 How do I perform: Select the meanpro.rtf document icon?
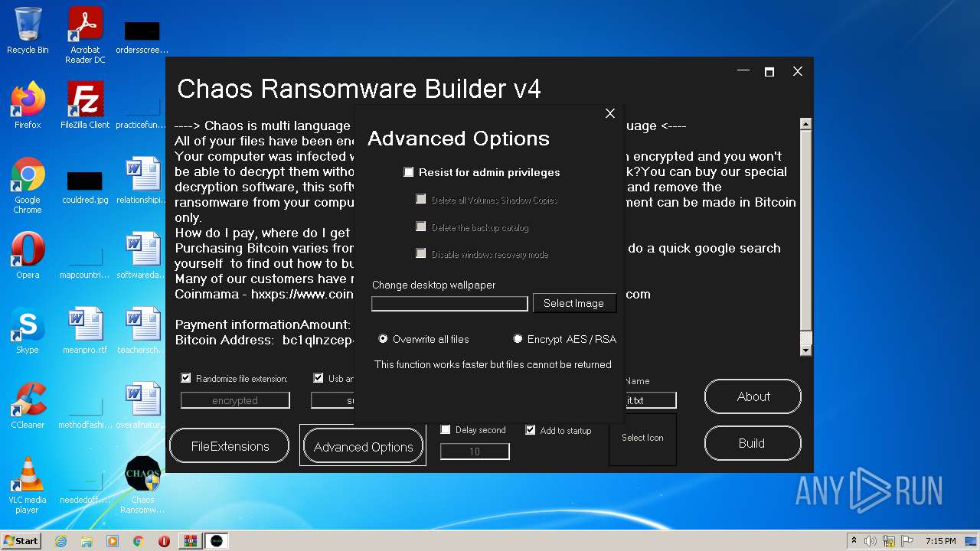(85, 331)
